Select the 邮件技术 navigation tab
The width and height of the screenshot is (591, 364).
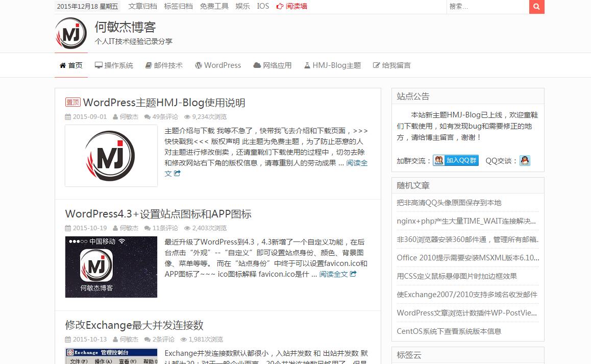point(164,65)
